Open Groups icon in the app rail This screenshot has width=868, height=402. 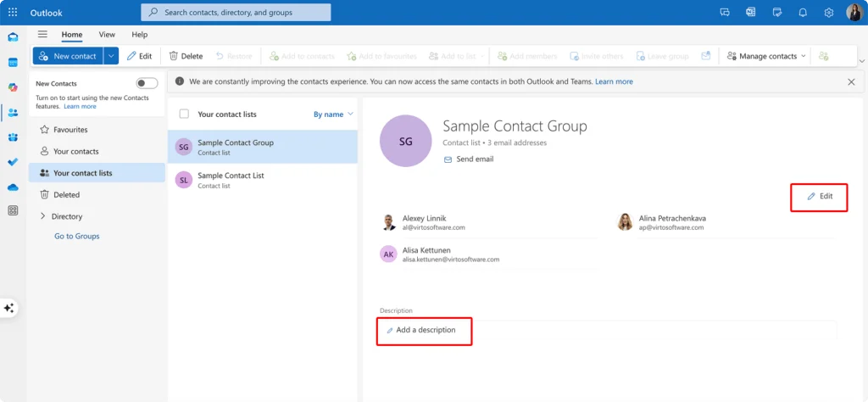point(13,137)
